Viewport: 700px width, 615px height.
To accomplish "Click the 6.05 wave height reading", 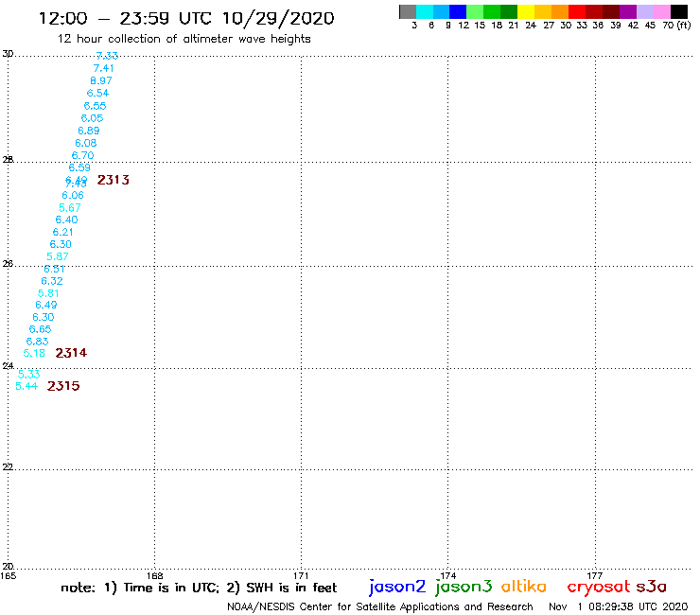I will pyautogui.click(x=92, y=118).
